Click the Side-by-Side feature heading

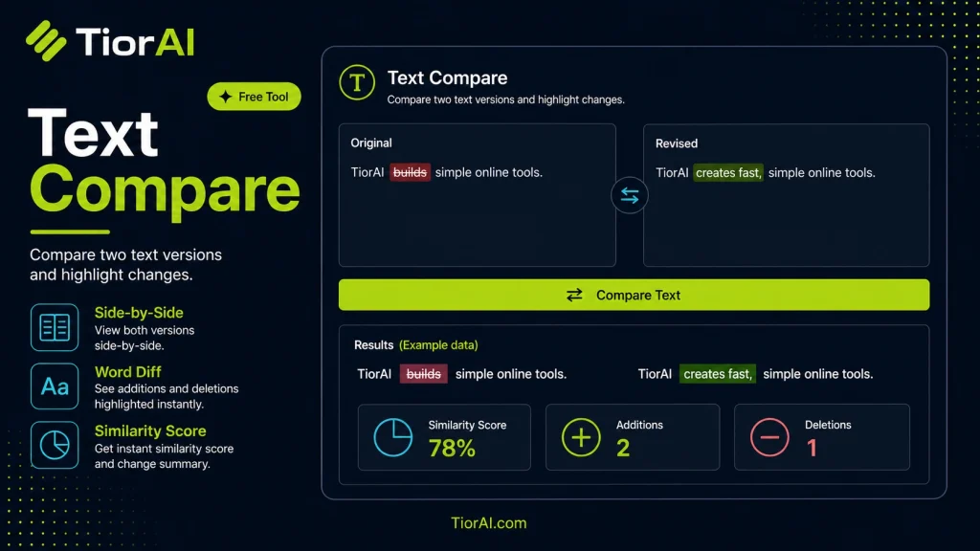point(139,313)
